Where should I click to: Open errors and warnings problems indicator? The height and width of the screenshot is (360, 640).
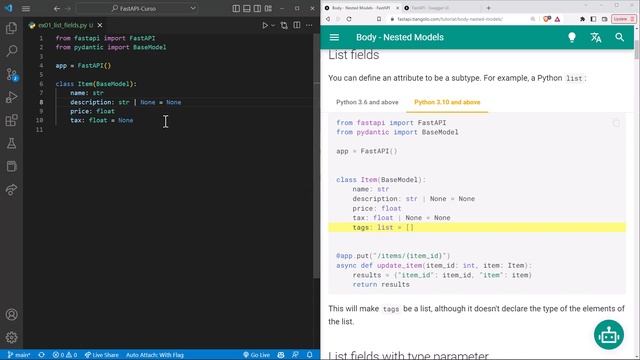pyautogui.click(x=65, y=355)
